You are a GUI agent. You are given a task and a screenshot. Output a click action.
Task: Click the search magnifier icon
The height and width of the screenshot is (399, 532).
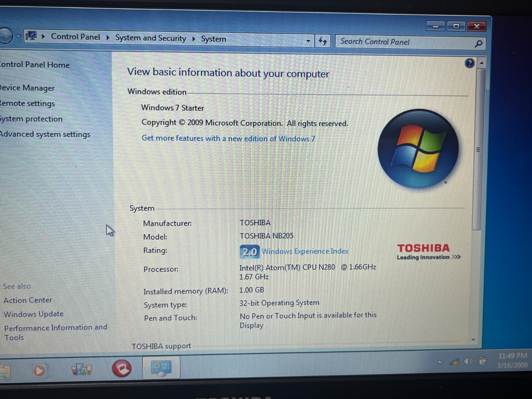coord(478,44)
